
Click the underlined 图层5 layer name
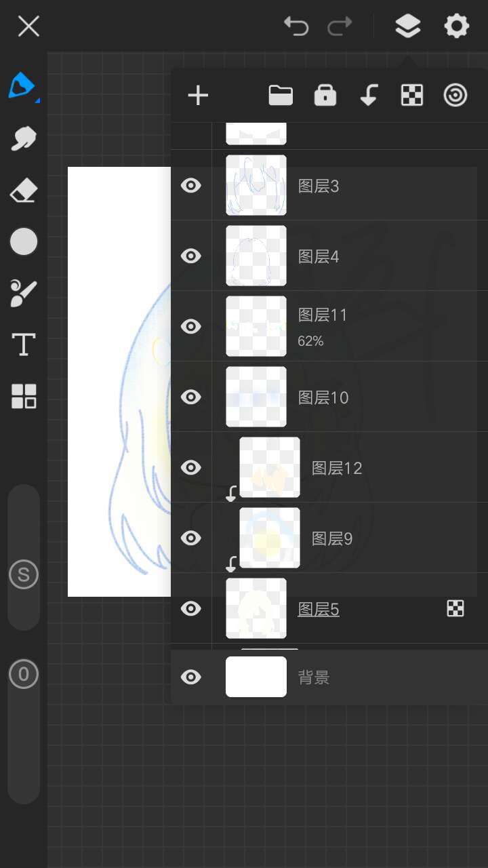point(318,610)
